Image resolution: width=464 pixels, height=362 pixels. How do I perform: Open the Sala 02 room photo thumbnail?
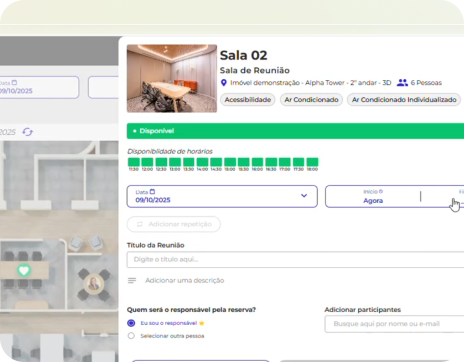(172, 78)
